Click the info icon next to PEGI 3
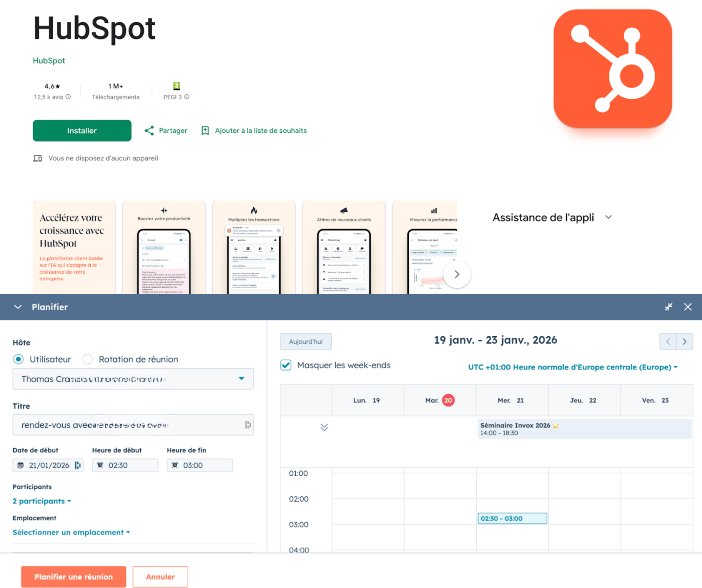The height and width of the screenshot is (588, 702). point(187,97)
